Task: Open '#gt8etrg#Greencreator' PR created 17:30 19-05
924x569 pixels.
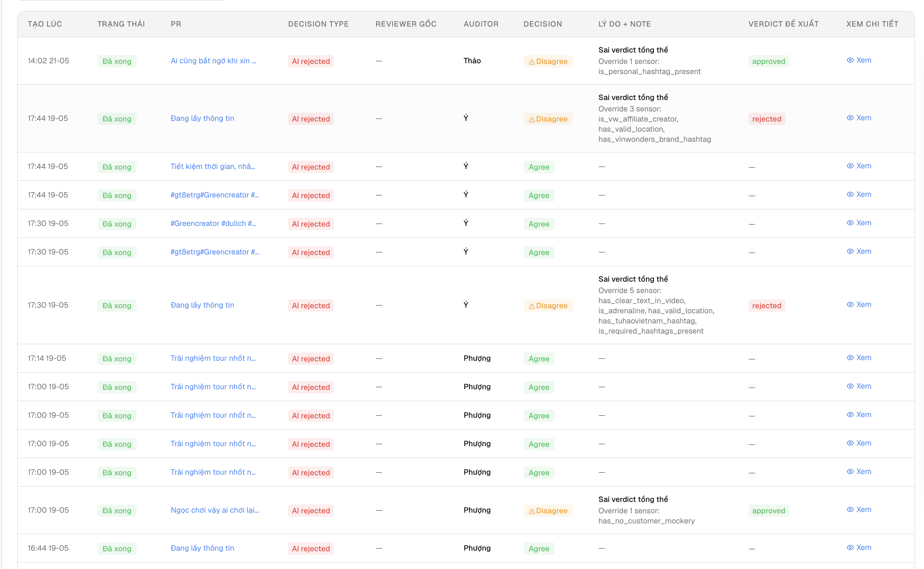Action: tap(215, 252)
